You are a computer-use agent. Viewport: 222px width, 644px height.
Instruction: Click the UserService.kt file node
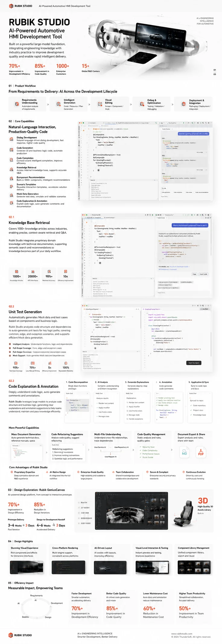100,447
